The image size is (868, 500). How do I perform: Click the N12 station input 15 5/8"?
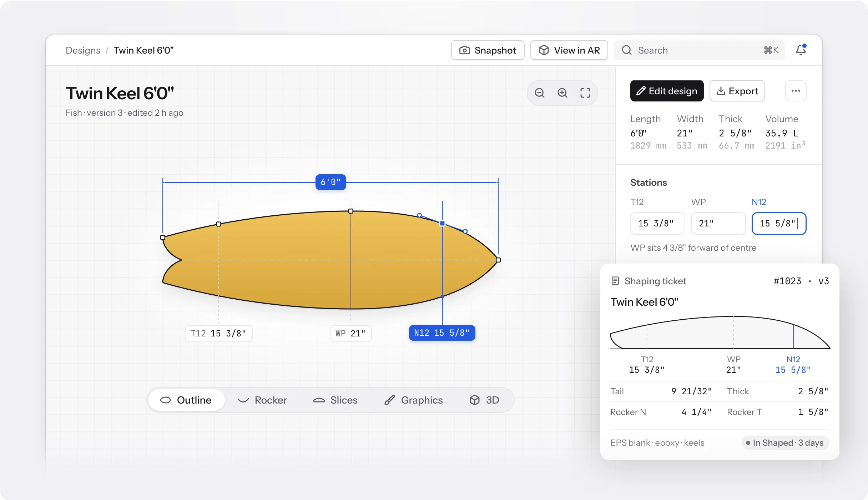click(779, 224)
